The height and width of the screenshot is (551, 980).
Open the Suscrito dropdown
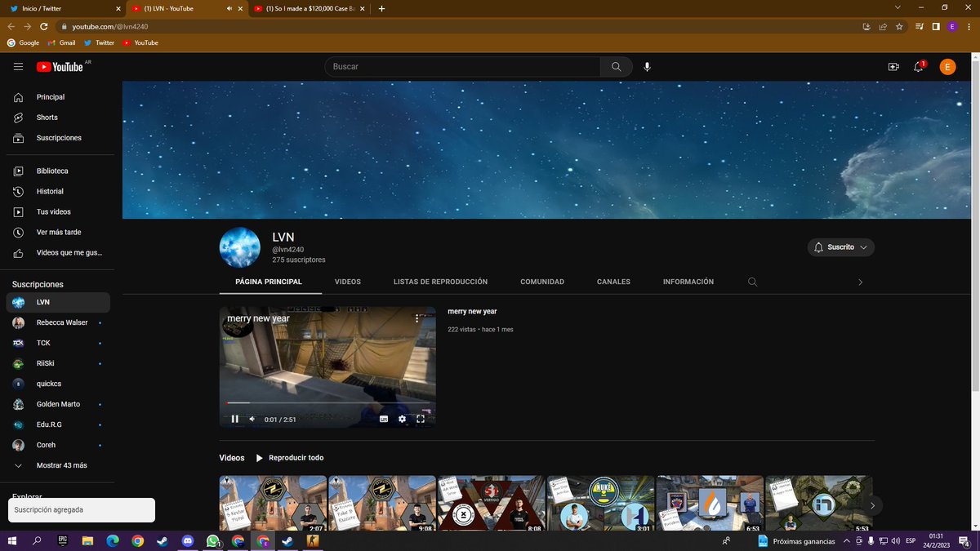840,247
